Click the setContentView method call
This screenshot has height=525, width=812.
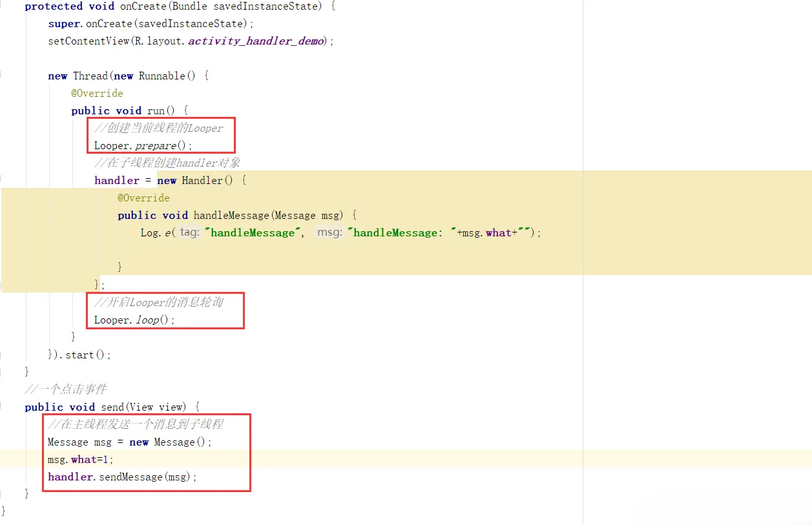(88, 41)
